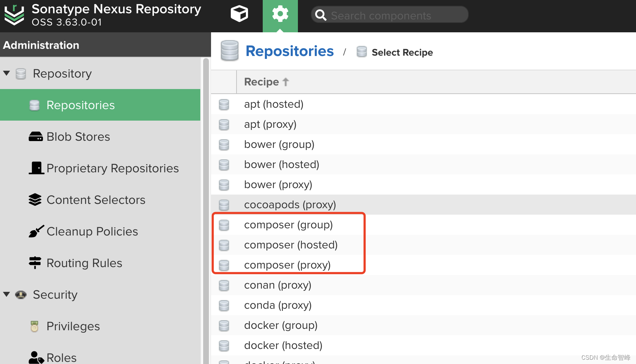Select the docker (hosted) recipe
This screenshot has width=636, height=364.
pyautogui.click(x=424, y=345)
